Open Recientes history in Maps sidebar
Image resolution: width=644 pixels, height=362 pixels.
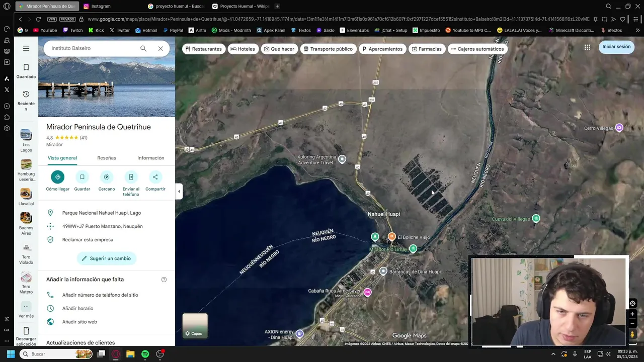point(26,101)
